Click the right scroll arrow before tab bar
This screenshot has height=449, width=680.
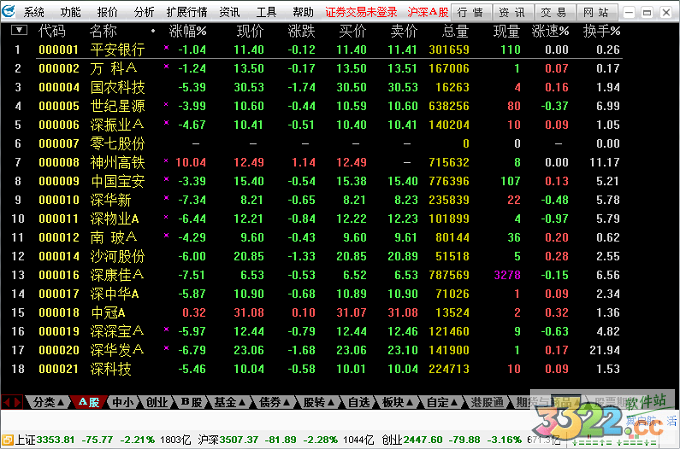(x=17, y=402)
